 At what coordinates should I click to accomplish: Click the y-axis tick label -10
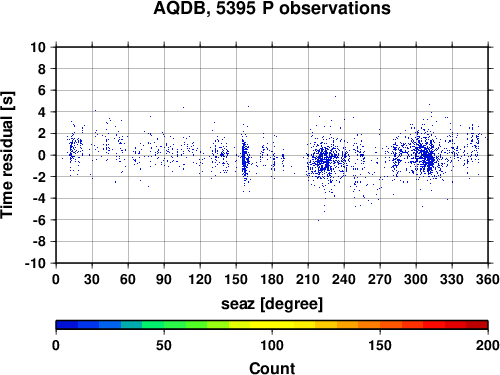(35, 263)
